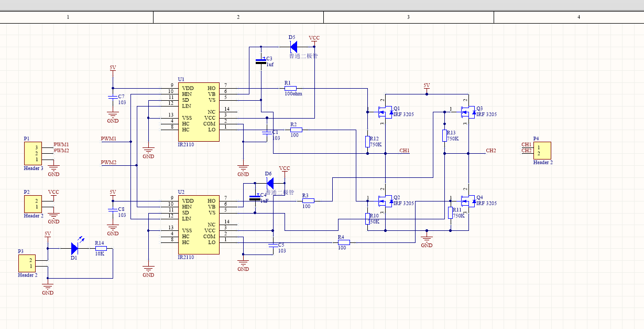The image size is (644, 329).
Task: Click the Header 3 label under P1
Action: (x=34, y=169)
